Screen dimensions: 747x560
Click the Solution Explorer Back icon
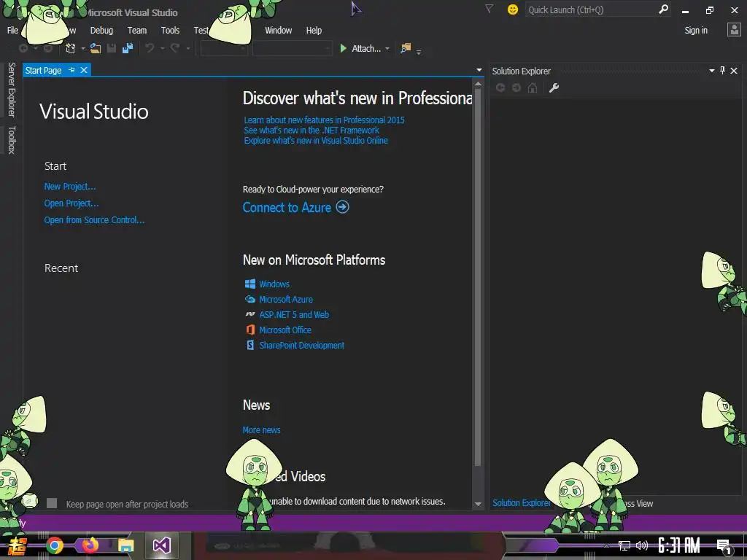click(x=500, y=87)
